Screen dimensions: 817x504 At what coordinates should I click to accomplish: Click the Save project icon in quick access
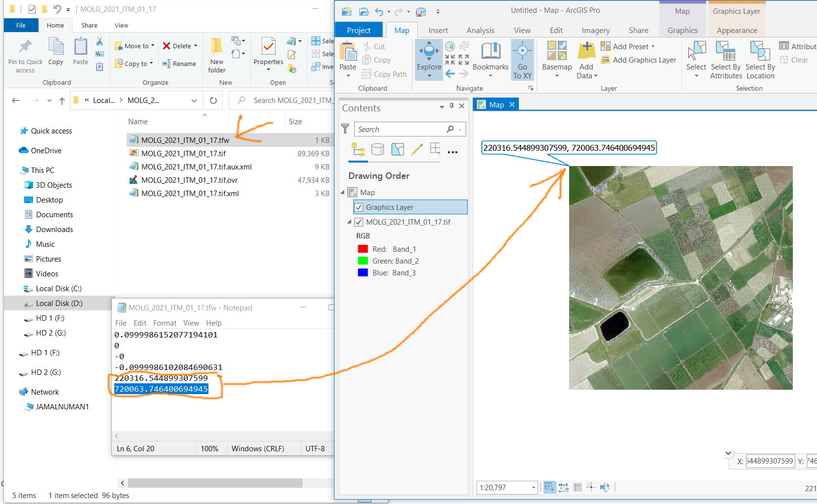[421, 11]
